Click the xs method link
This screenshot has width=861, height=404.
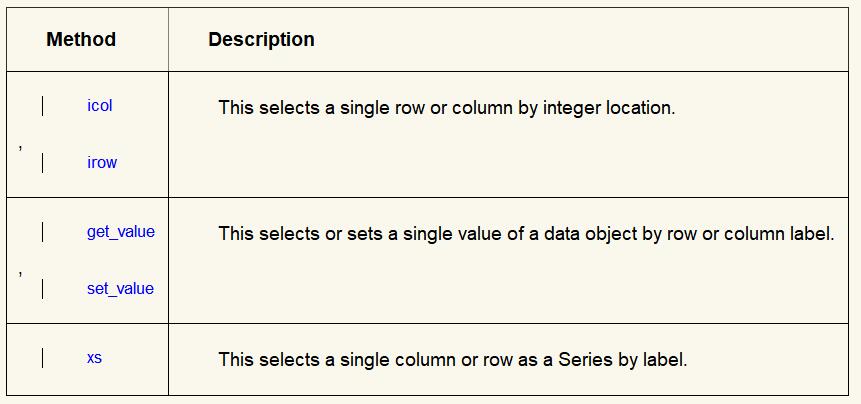pos(94,357)
